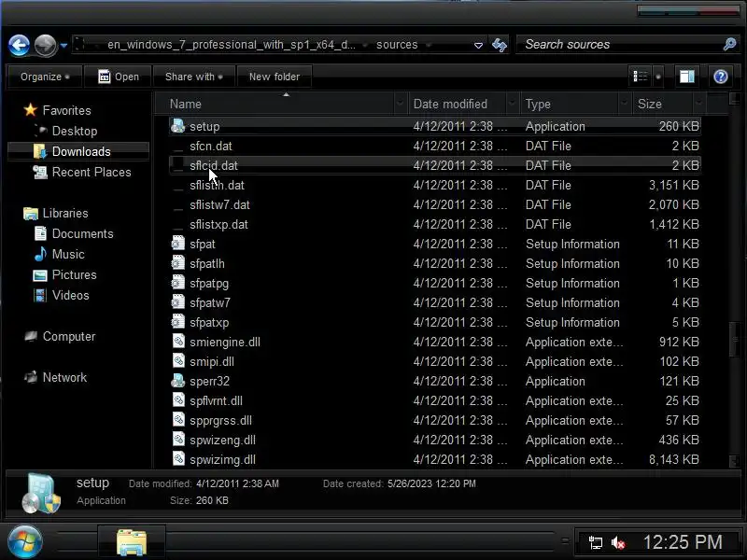
Task: Click the Open toolbar button
Action: click(119, 77)
